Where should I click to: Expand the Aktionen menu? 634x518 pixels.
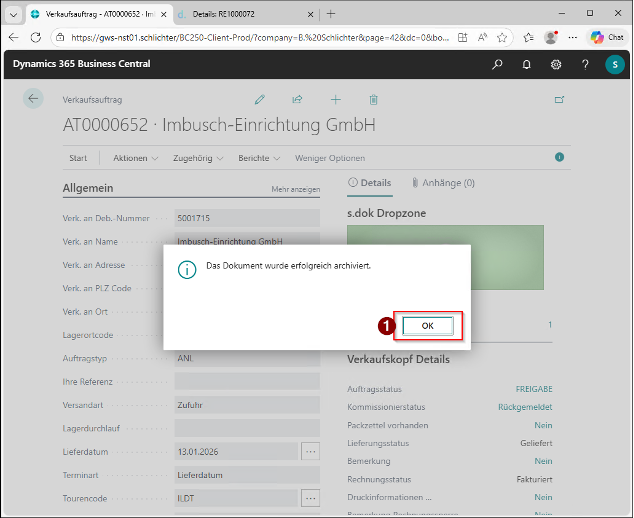coord(135,158)
